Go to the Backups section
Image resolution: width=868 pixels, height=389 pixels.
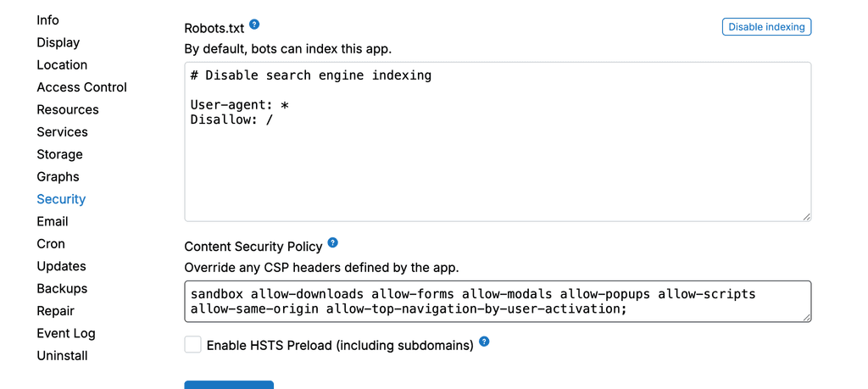coord(62,289)
